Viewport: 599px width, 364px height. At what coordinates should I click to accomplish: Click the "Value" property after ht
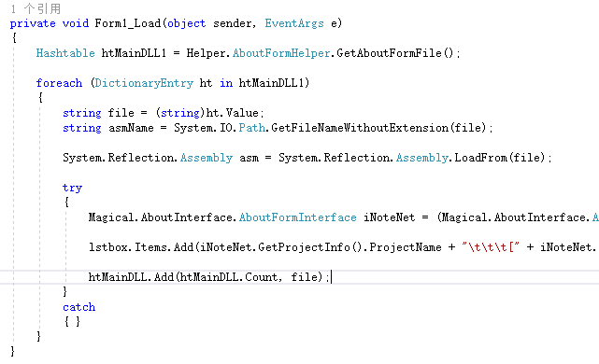[242, 113]
